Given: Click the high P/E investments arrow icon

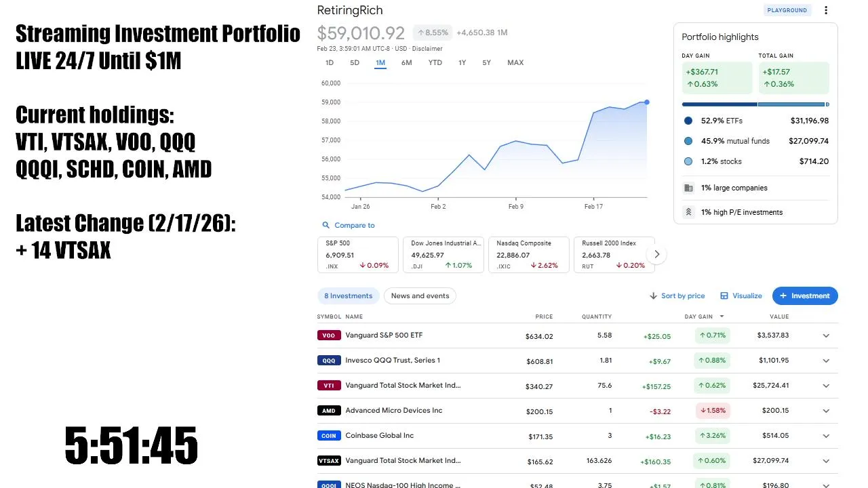Looking at the screenshot, I should (688, 212).
